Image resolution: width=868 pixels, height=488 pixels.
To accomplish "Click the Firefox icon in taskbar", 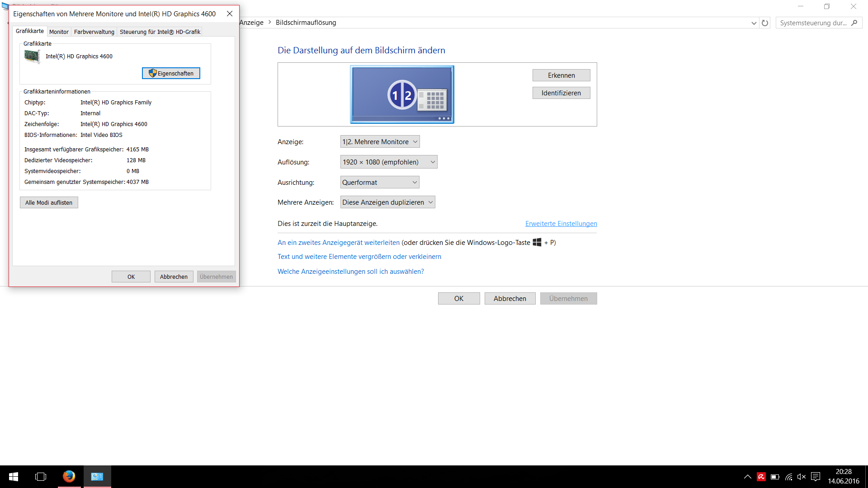I will coord(69,476).
